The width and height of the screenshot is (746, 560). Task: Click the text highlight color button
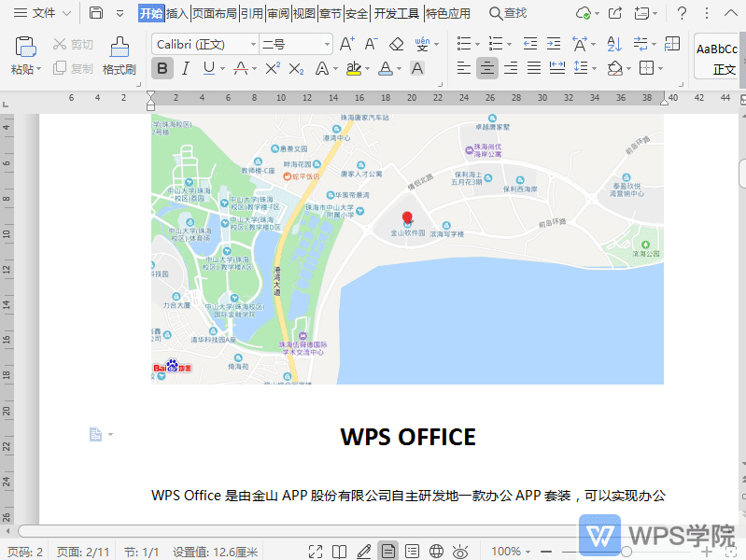pos(354,69)
